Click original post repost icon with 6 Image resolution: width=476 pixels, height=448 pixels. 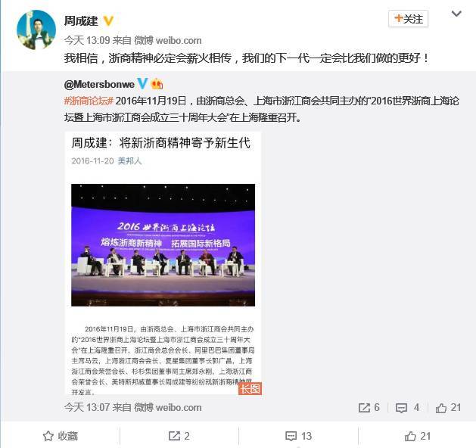tap(369, 407)
